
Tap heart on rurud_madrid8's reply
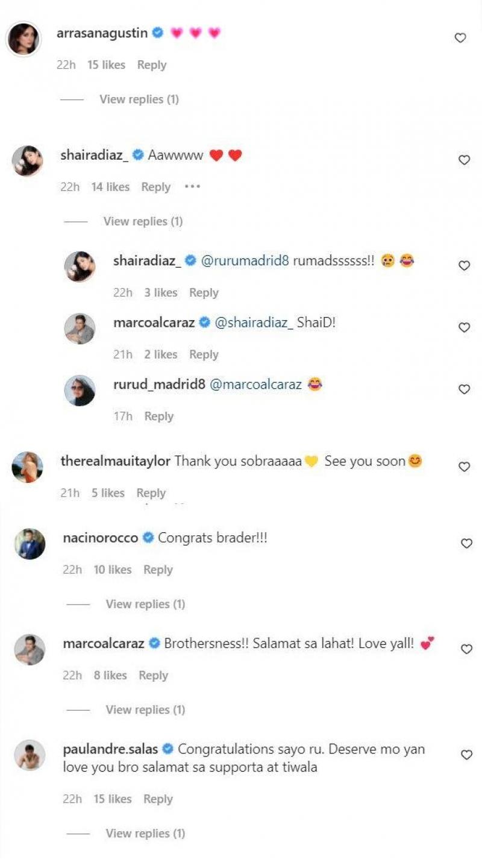pos(464,389)
